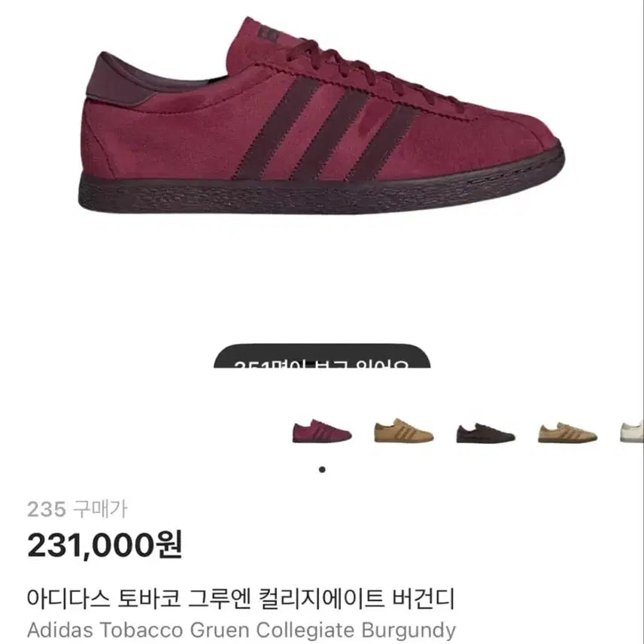Tap the size number 235
The width and height of the screenshot is (644, 644).
(47, 509)
